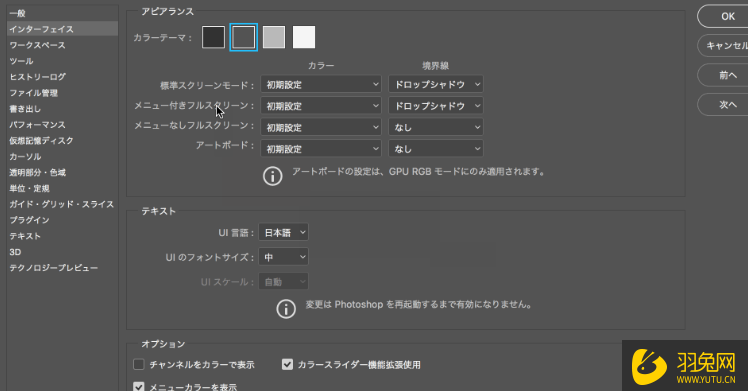Click text 変更は Photoshop を再起動するまで有効になりません

pos(418,304)
